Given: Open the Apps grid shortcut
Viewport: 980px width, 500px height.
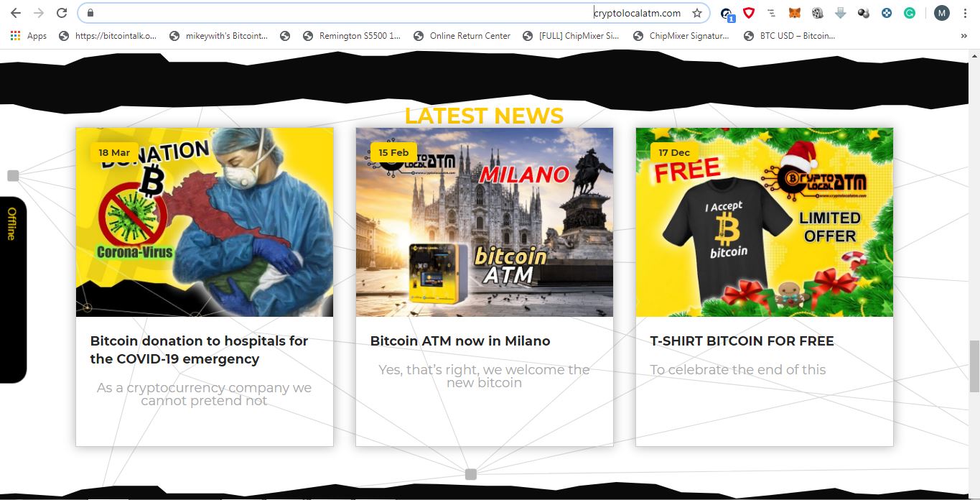Looking at the screenshot, I should 29,35.
